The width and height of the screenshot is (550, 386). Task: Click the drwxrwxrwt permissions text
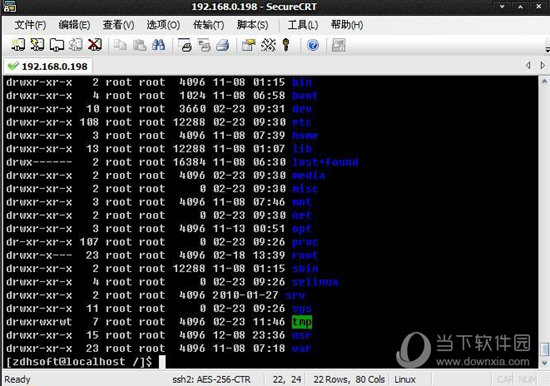39,322
